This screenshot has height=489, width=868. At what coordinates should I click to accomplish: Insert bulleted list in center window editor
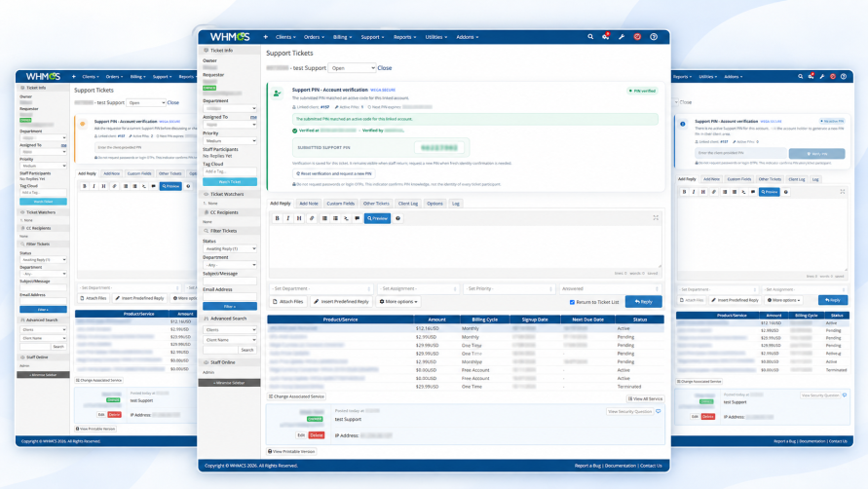tap(325, 218)
